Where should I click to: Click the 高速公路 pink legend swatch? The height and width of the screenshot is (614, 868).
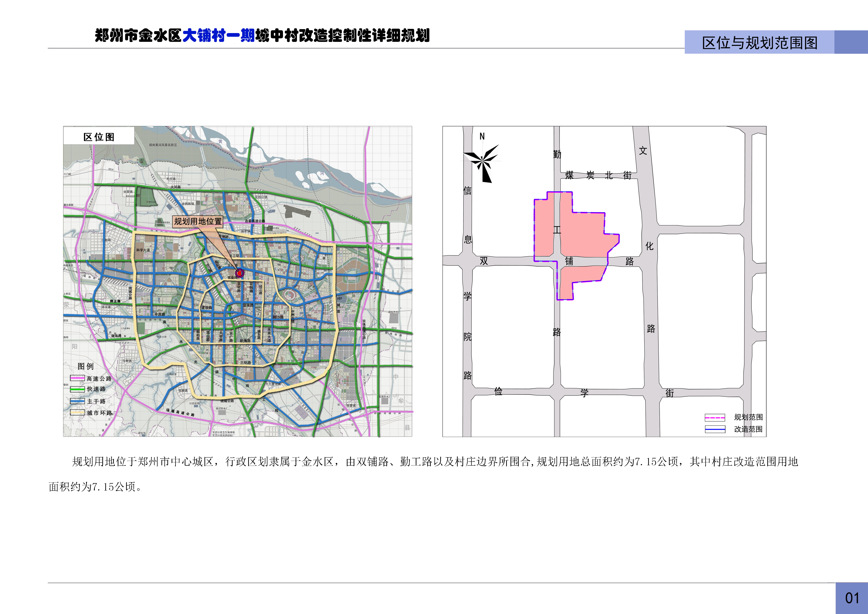pyautogui.click(x=77, y=378)
